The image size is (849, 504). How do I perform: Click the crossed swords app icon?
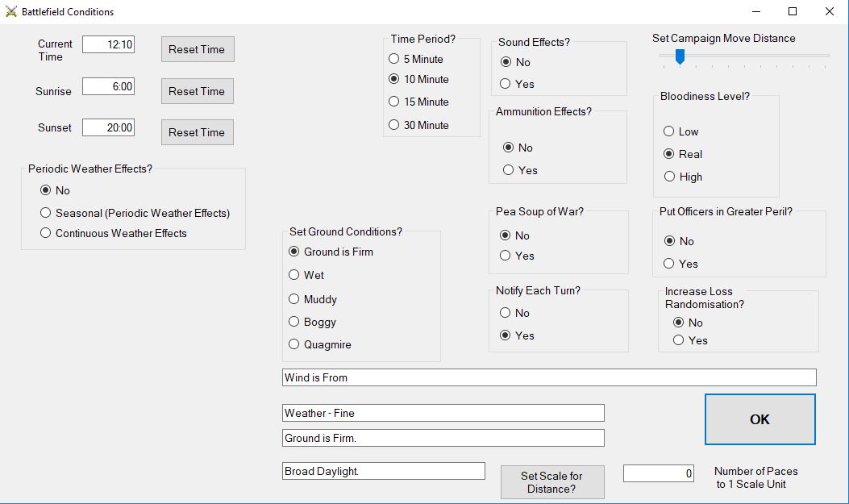11,11
